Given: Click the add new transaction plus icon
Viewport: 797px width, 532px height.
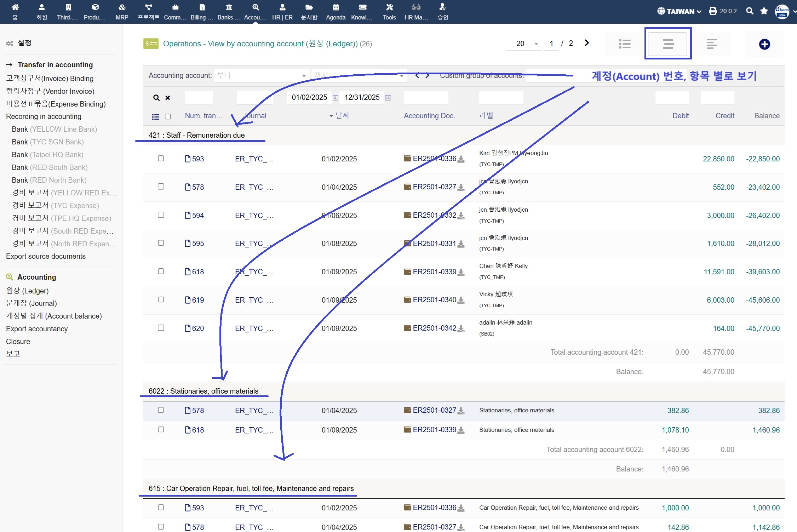Looking at the screenshot, I should tap(764, 44).
